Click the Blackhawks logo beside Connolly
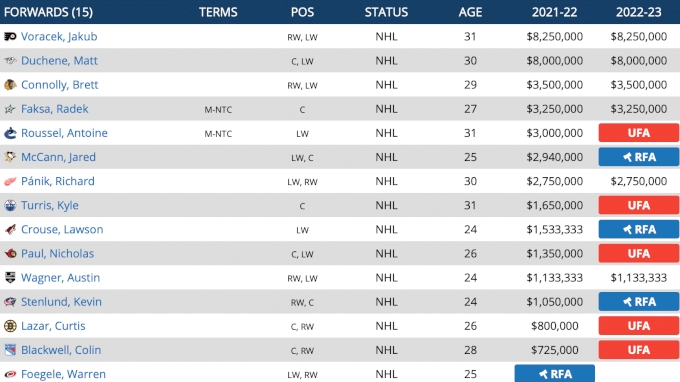680x382 pixels. [x=10, y=85]
